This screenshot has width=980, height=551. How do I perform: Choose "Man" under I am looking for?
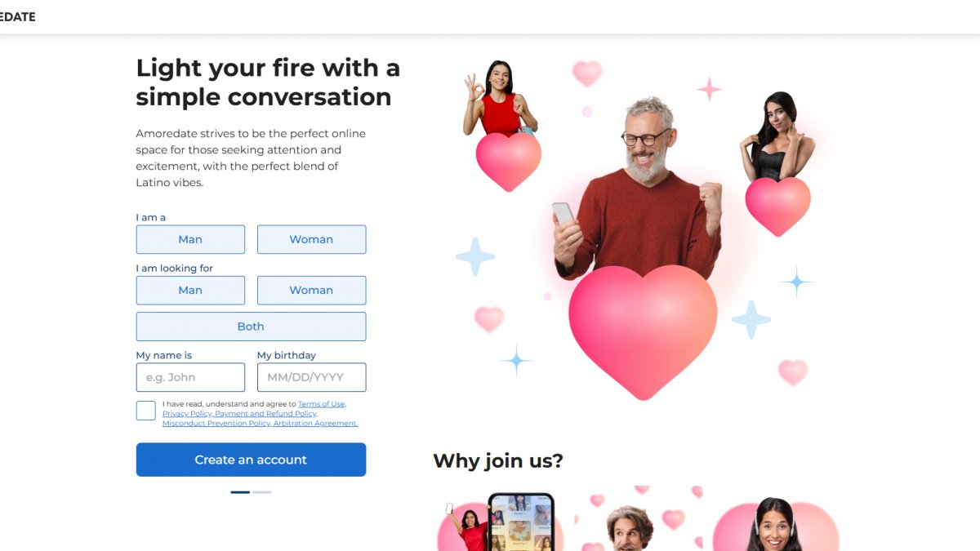point(190,290)
